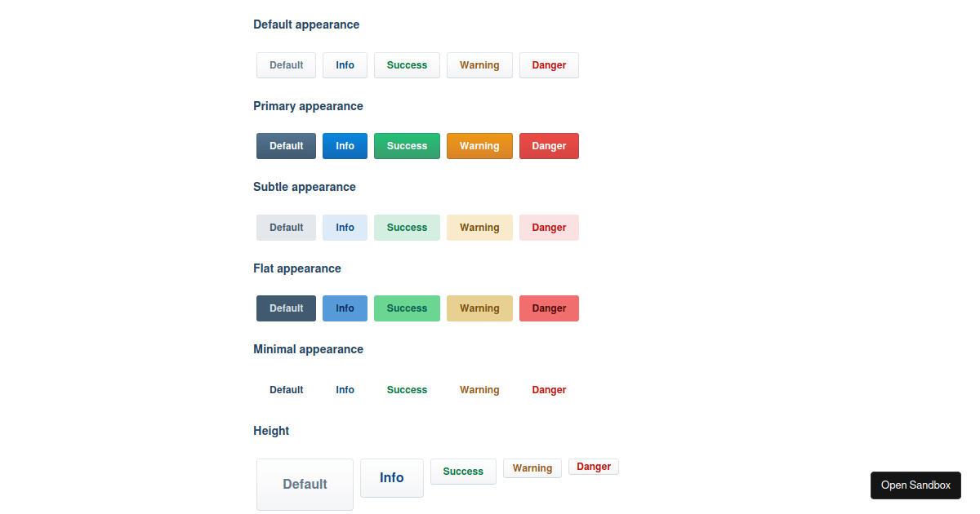
Task: Click the green Success primary button
Action: pyautogui.click(x=407, y=145)
